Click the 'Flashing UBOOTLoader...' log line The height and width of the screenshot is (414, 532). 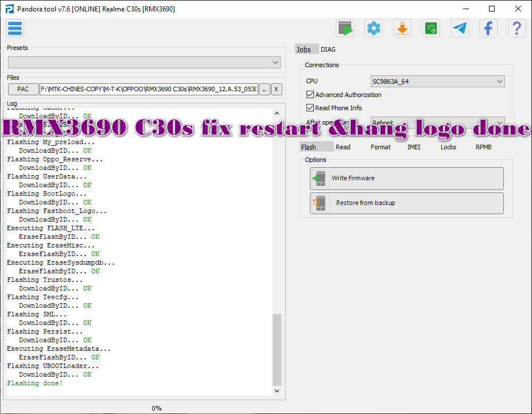pos(53,366)
